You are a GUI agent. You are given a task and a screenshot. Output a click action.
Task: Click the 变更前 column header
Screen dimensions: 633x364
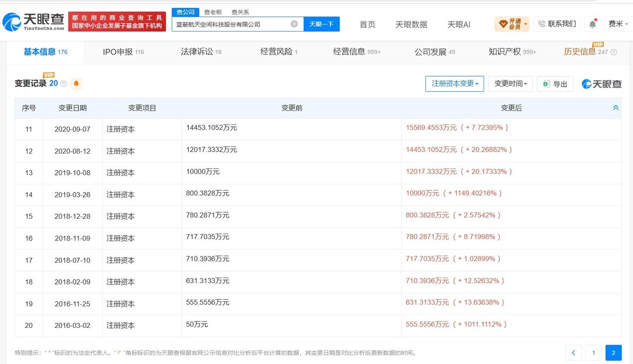pos(292,108)
